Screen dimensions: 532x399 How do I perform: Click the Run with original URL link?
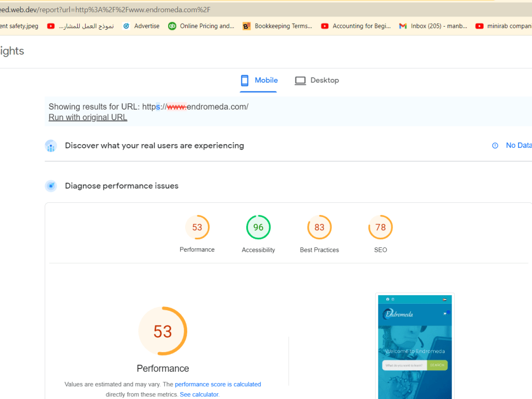click(x=87, y=117)
